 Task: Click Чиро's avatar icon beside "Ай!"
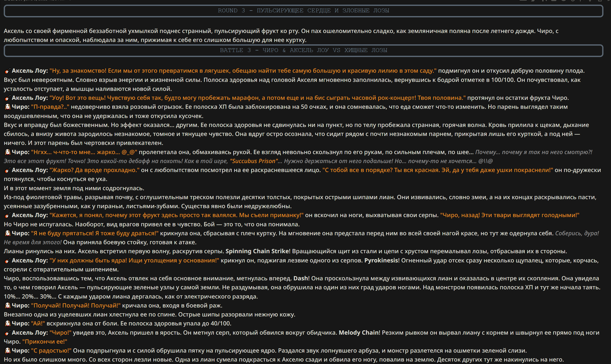[7, 324]
